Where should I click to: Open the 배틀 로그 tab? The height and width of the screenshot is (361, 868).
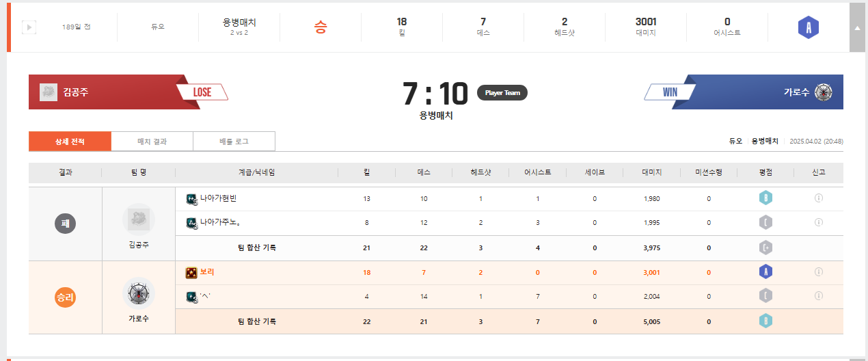tap(234, 142)
